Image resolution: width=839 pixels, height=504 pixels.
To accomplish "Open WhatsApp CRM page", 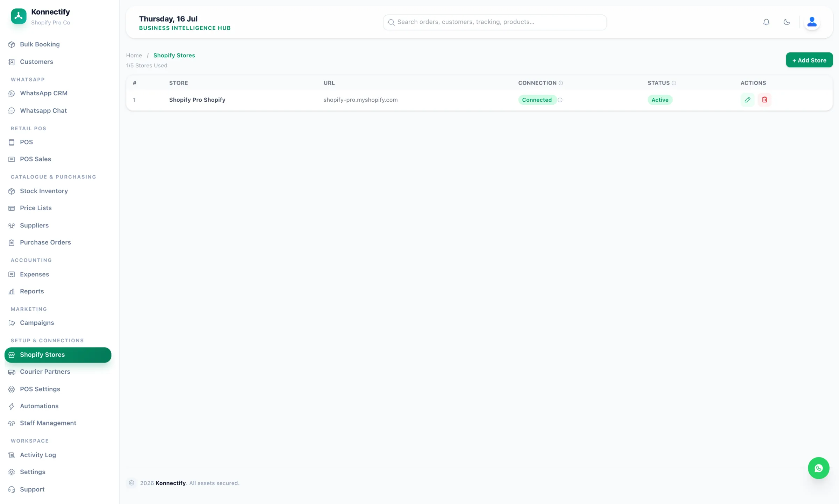I will (x=58, y=93).
